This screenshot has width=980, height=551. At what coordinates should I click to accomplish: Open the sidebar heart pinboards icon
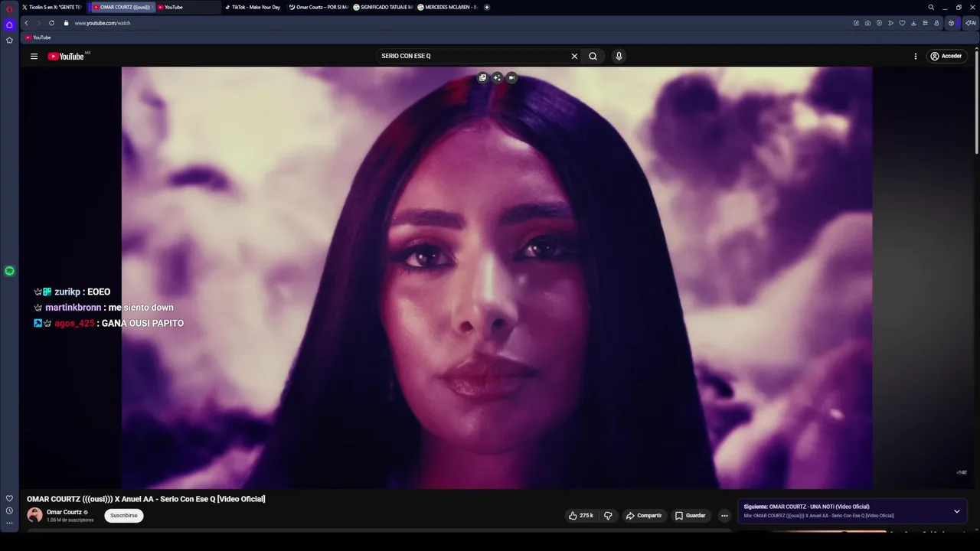(x=9, y=498)
